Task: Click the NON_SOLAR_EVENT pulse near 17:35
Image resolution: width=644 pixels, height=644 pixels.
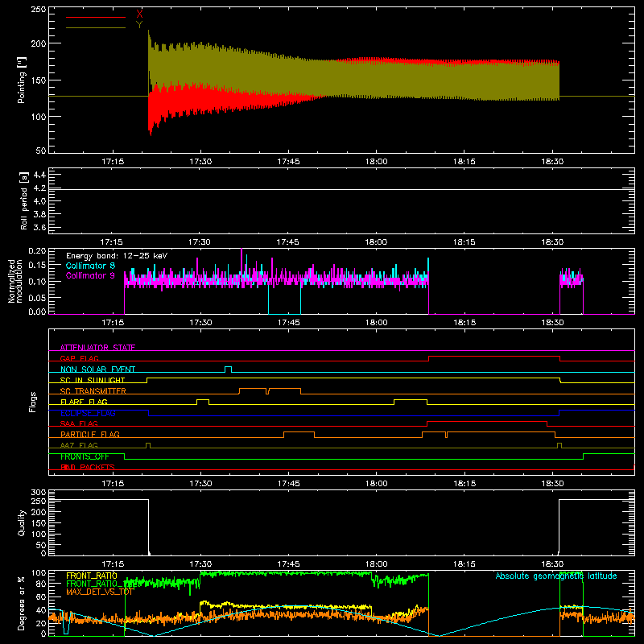Action: point(228,369)
